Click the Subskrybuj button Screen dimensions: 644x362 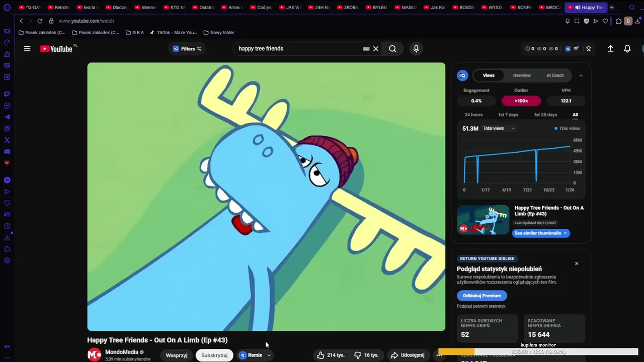point(214,355)
